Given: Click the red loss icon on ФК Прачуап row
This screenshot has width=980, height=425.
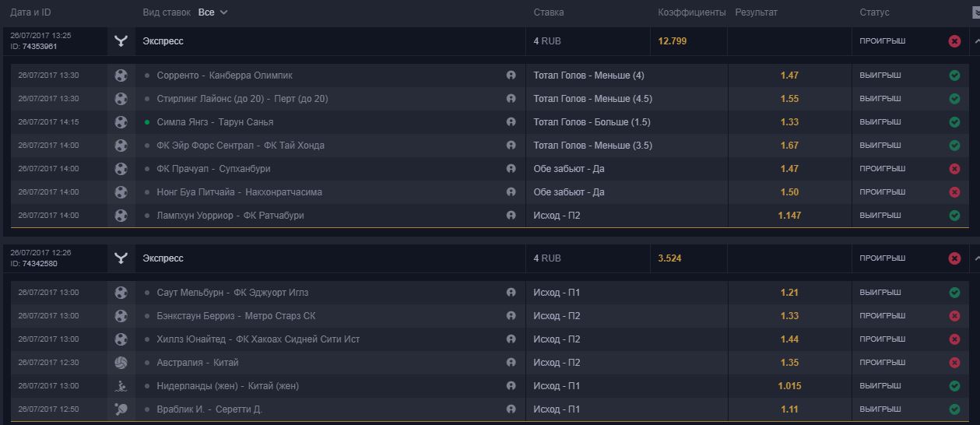Looking at the screenshot, I should tap(954, 169).
